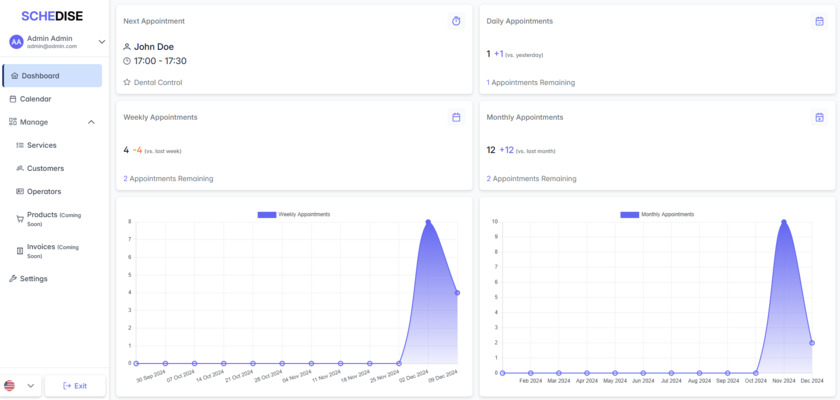
Task: Click the Weekly Appointments calendar icon
Action: coord(456,117)
